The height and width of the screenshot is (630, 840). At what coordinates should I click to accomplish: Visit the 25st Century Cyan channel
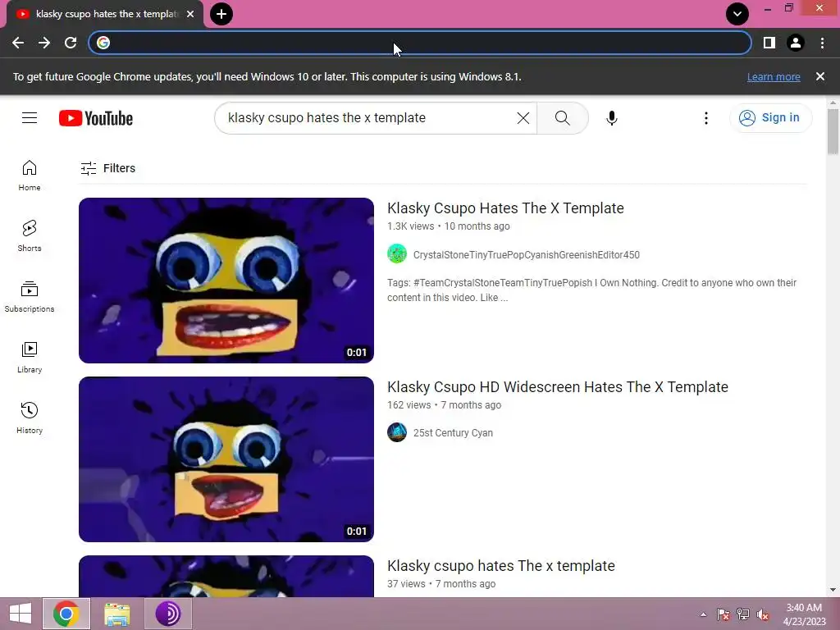click(453, 433)
